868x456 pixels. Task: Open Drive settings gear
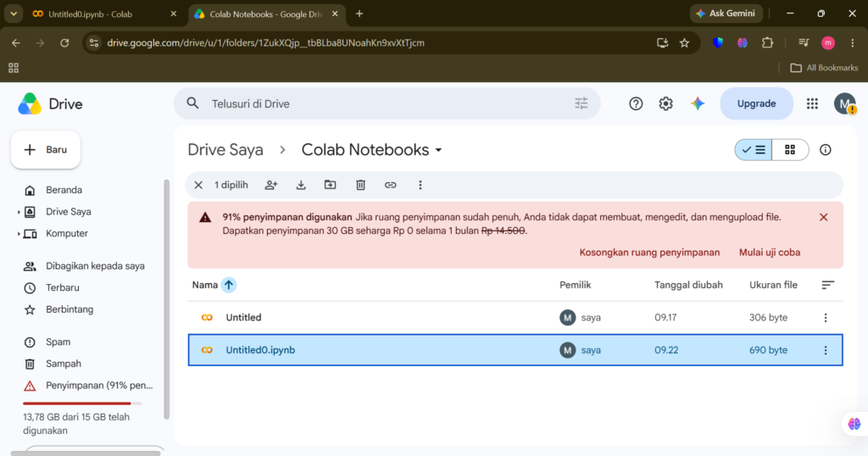[x=665, y=103]
